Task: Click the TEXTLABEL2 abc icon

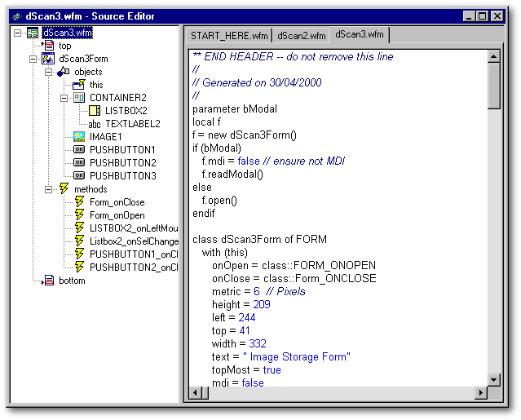Action: pyautogui.click(x=94, y=124)
